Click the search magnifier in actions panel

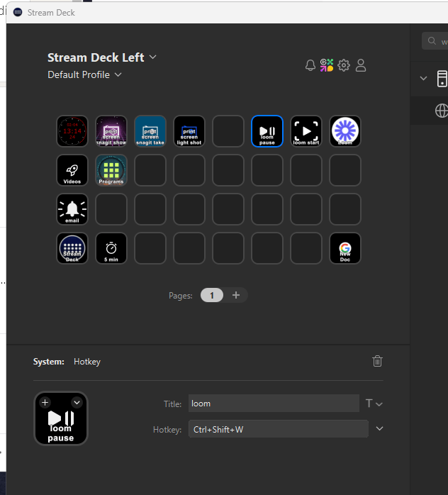click(x=432, y=41)
